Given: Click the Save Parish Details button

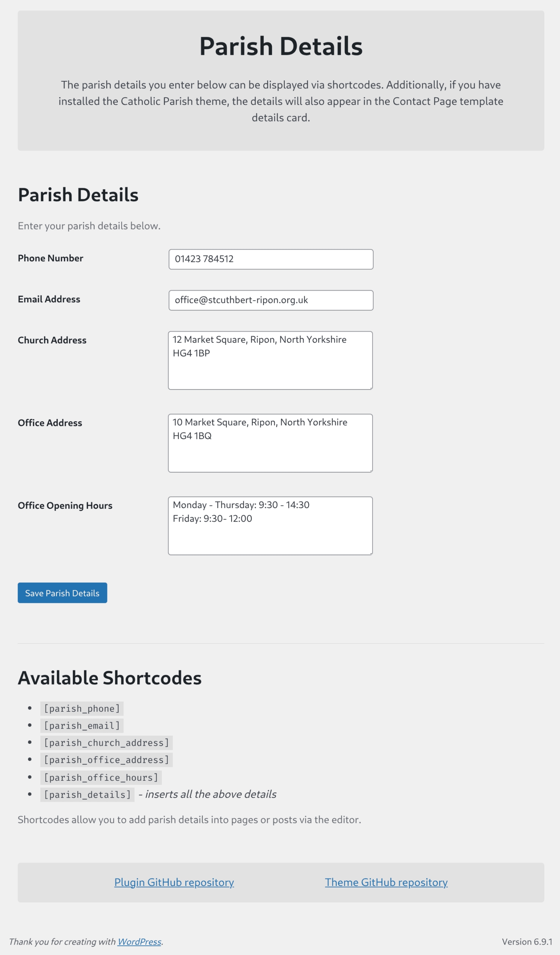Looking at the screenshot, I should (x=62, y=593).
